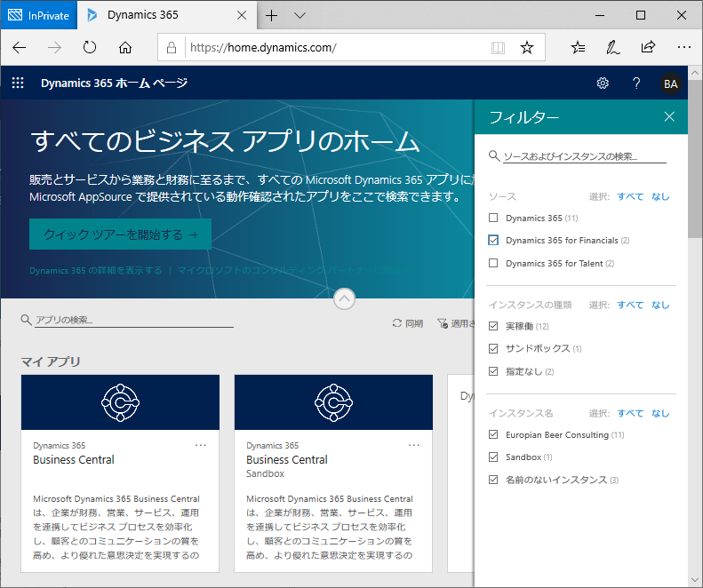Open the tab preview dropdown chevron
The width and height of the screenshot is (703, 588).
[300, 16]
